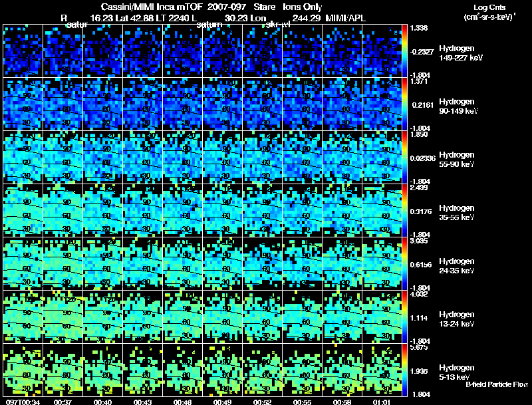Click the color scale bar for 90-149 keV
Image resolution: width=532 pixels, height=405 pixels.
[404, 104]
